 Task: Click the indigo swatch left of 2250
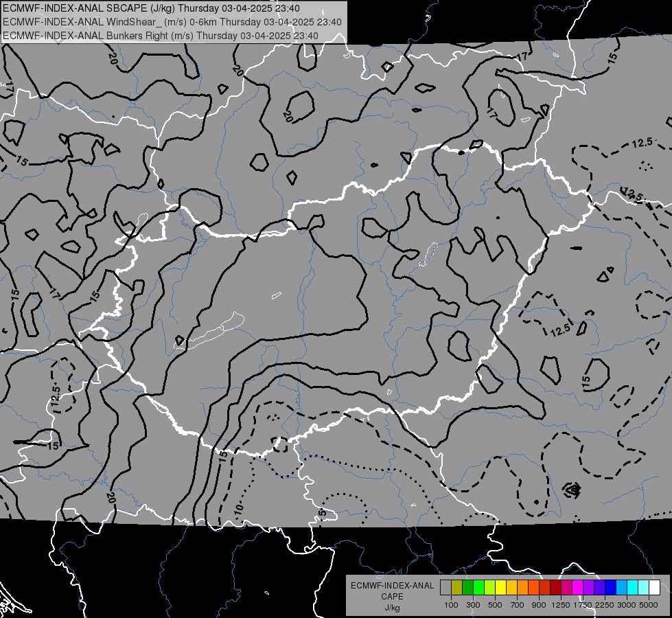tap(599, 588)
